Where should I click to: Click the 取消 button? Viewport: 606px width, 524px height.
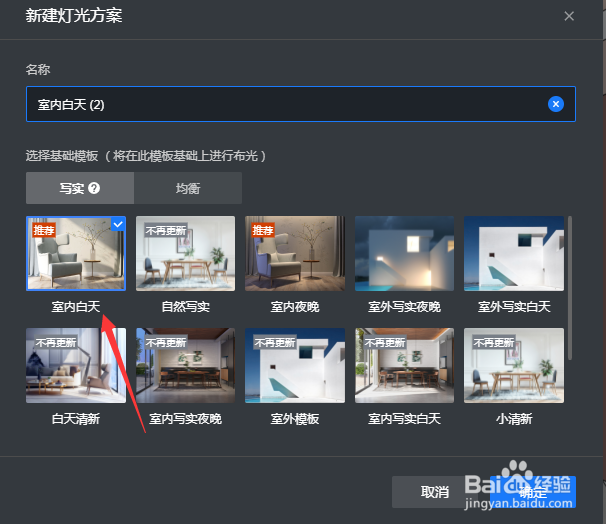click(434, 492)
